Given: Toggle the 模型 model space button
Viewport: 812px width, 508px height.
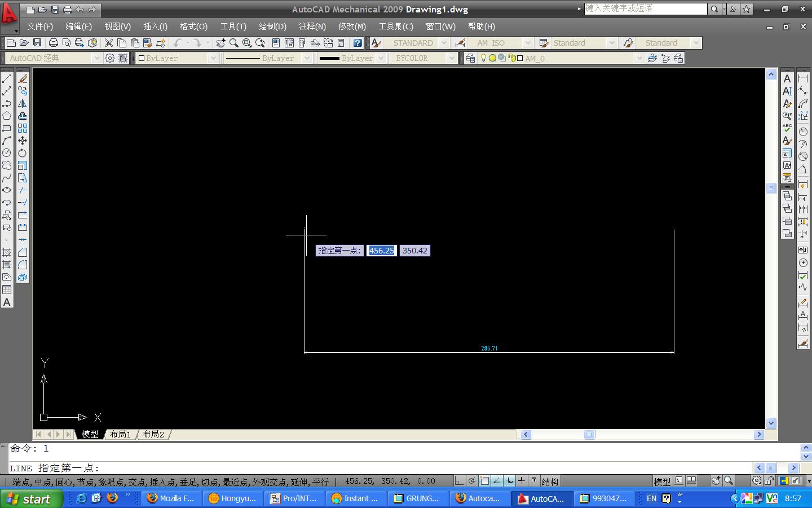Looking at the screenshot, I should coord(662,481).
